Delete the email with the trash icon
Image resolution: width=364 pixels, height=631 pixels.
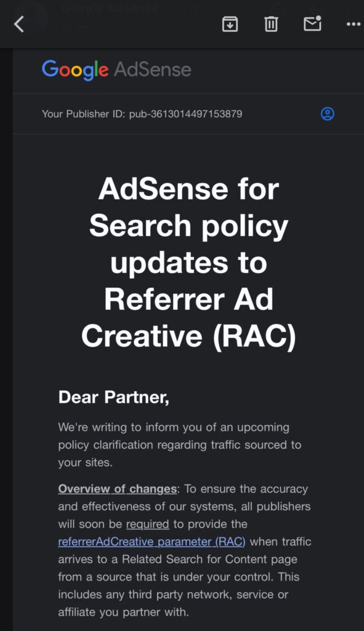[270, 24]
